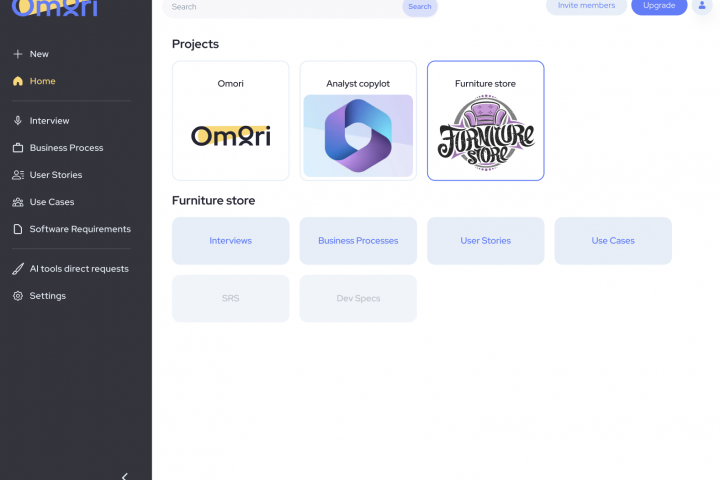Click the Invite members button

tap(586, 6)
